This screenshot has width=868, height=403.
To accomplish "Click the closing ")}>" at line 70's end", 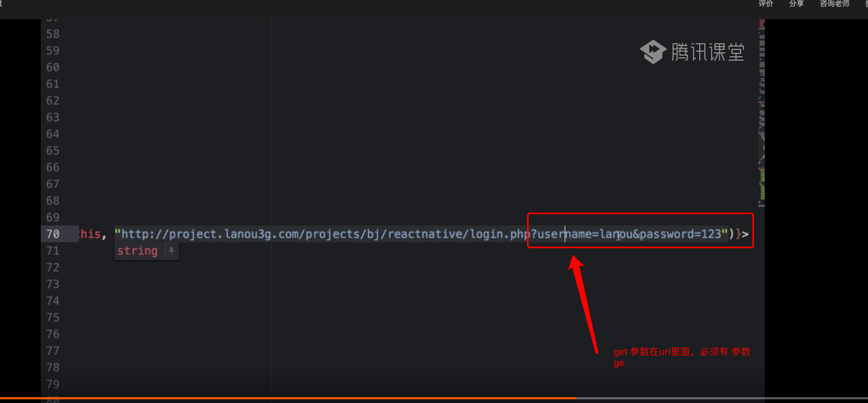I will (739, 234).
